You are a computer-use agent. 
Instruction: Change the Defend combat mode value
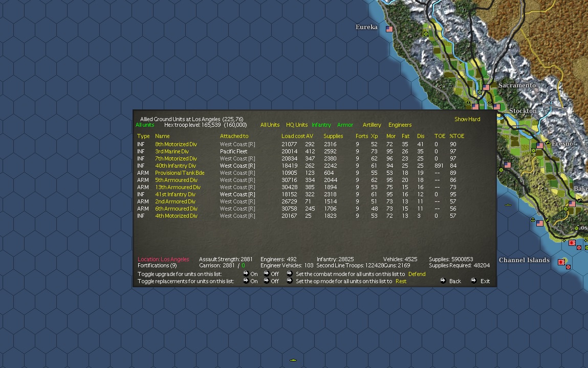417,274
